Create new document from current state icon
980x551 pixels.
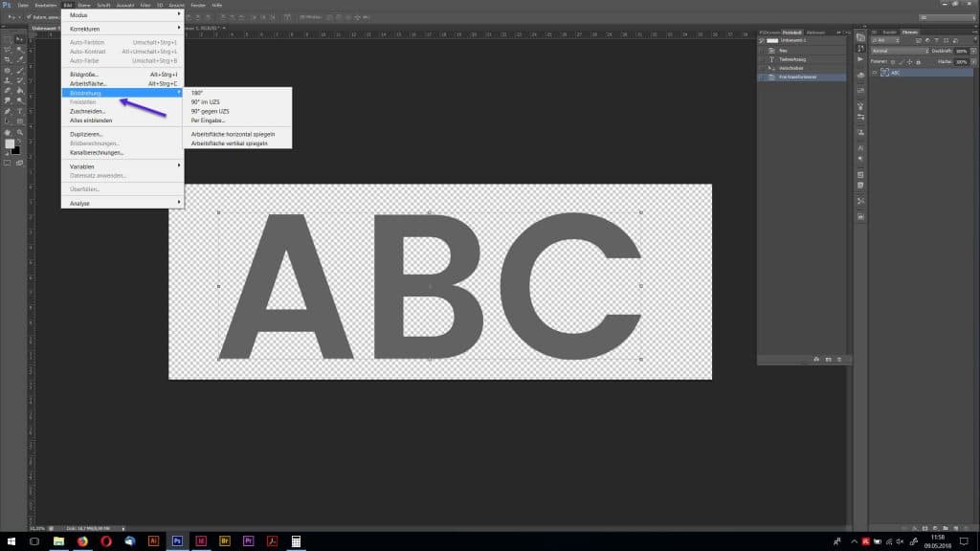816,360
